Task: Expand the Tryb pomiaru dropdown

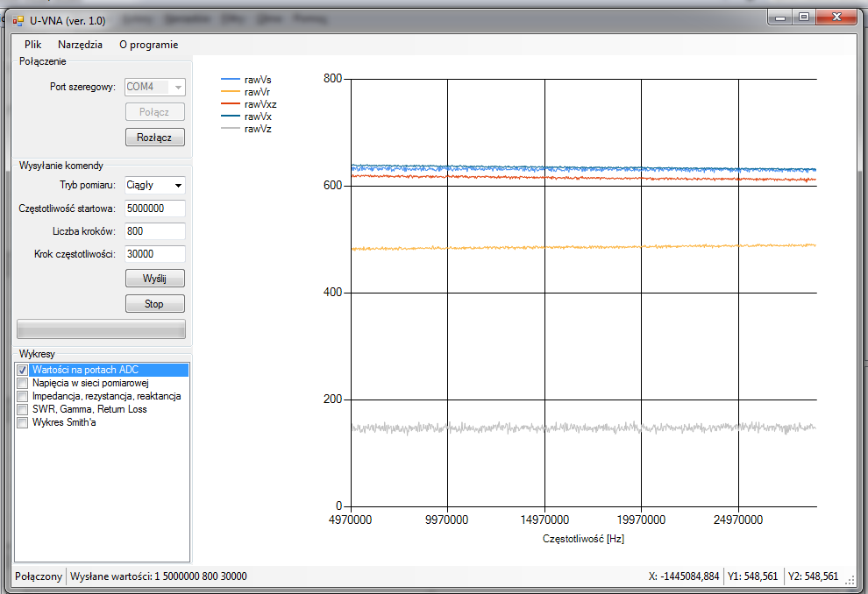Action: coord(178,185)
